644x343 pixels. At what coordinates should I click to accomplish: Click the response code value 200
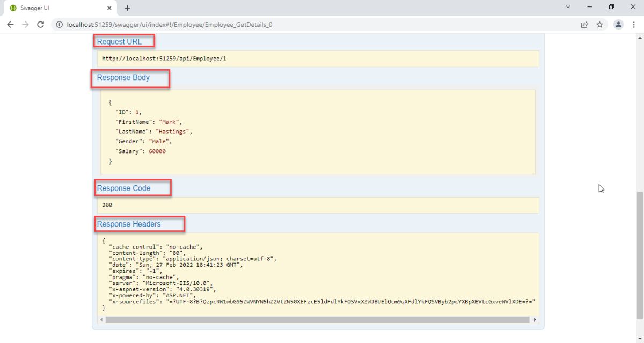(x=107, y=205)
